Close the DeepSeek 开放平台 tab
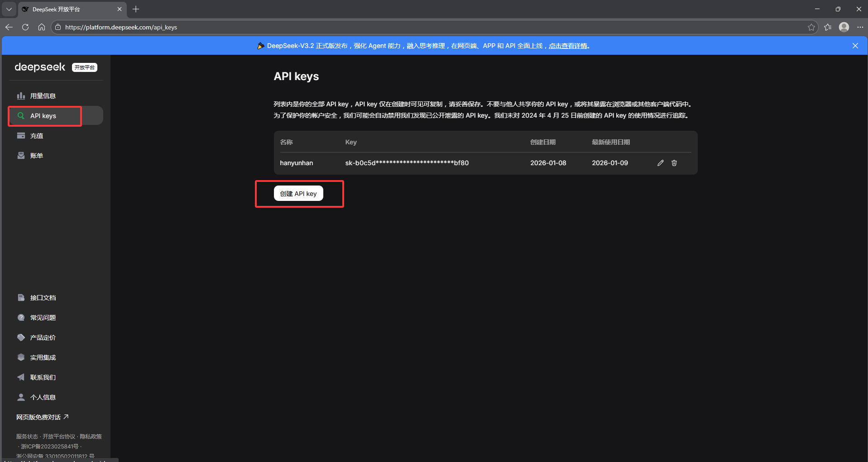The image size is (868, 462). tap(120, 9)
